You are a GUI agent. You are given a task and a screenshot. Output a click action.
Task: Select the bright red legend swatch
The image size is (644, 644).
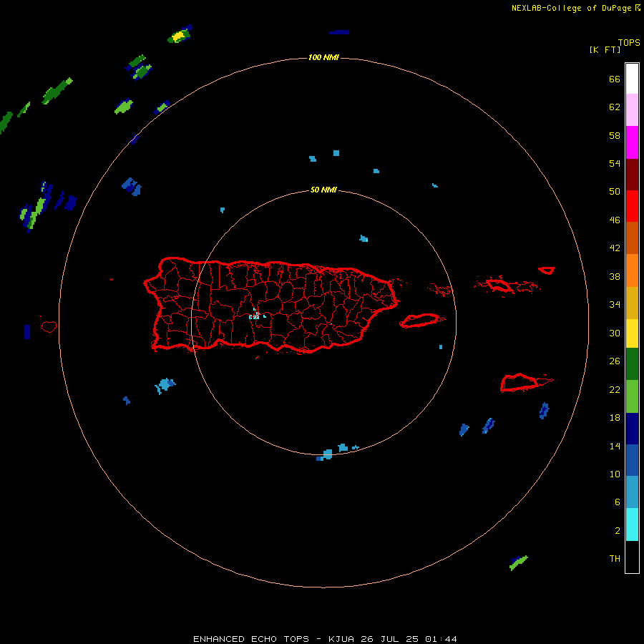(x=632, y=206)
